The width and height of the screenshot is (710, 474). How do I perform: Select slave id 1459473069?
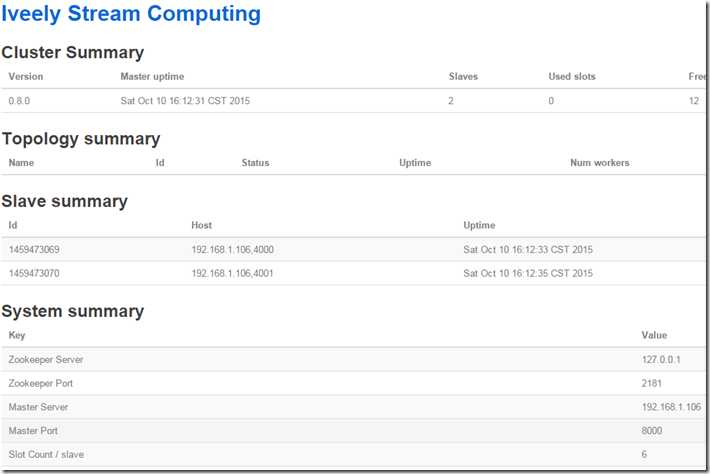[34, 249]
